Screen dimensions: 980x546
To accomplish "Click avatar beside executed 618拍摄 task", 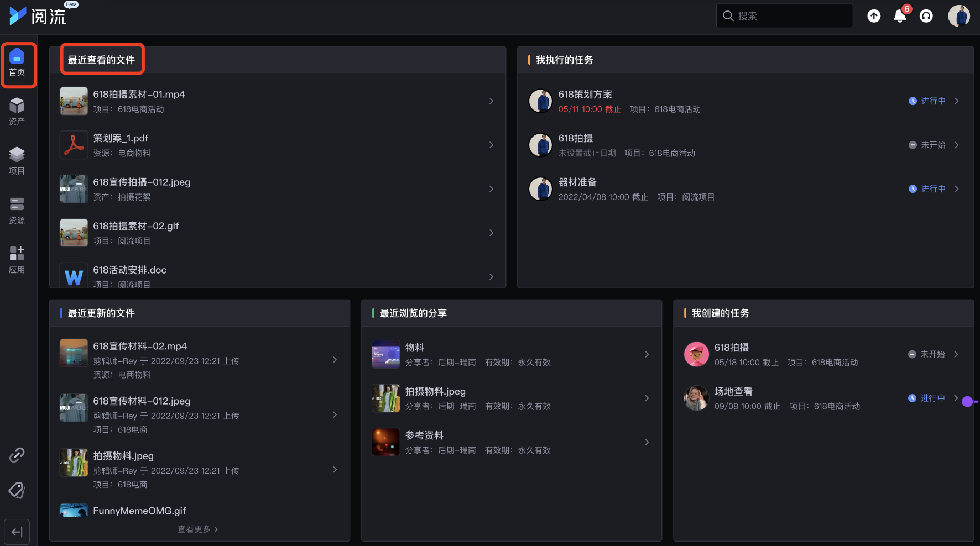I will [x=540, y=145].
